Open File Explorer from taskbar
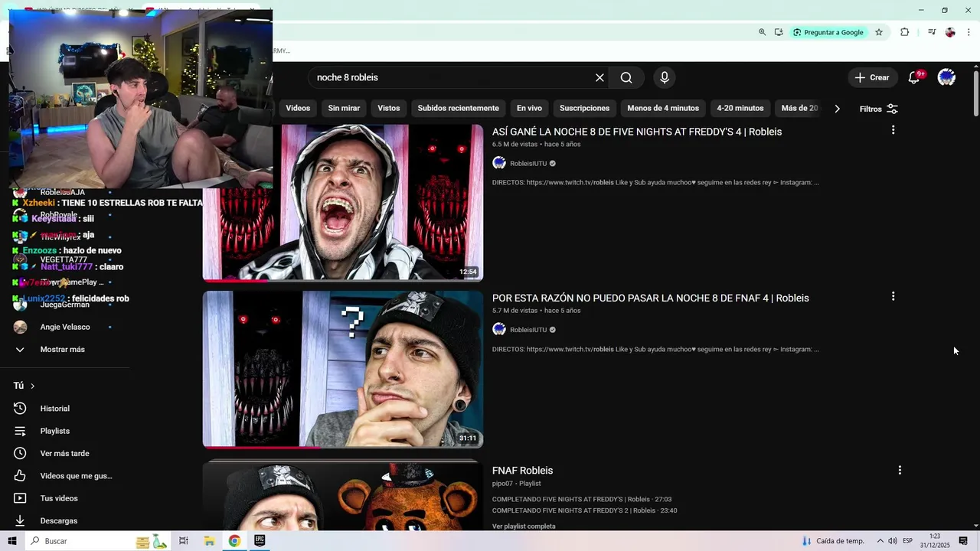The width and height of the screenshot is (980, 551). (209, 540)
